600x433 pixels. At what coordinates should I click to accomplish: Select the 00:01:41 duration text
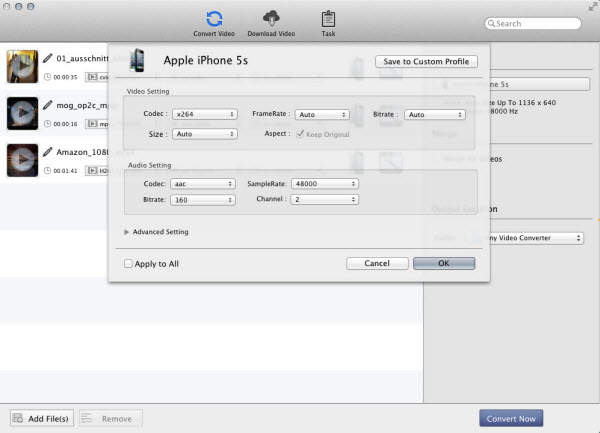(x=65, y=171)
